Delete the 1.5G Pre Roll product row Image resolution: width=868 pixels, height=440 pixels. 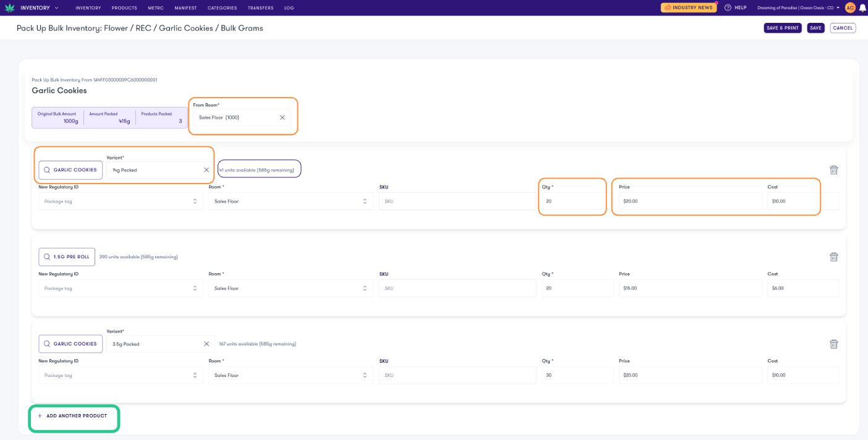pos(833,257)
